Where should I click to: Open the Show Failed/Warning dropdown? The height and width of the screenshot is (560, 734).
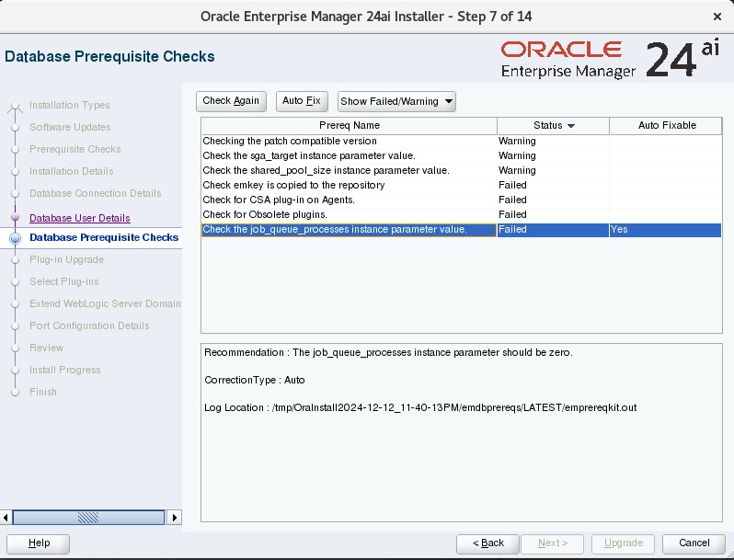396,101
